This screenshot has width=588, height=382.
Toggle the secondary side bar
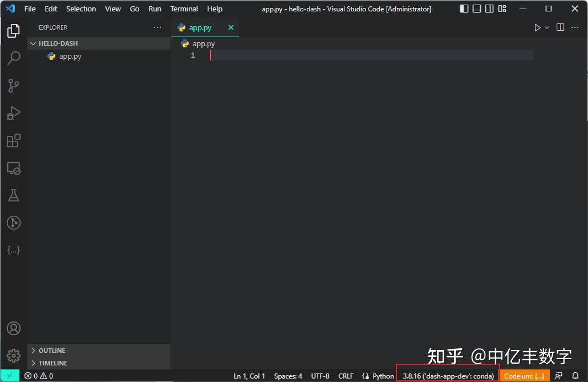point(489,8)
